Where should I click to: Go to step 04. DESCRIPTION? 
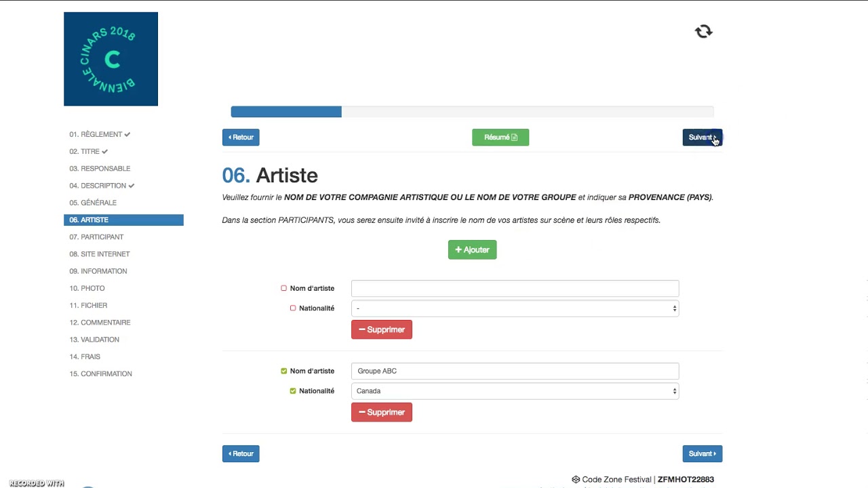click(102, 185)
